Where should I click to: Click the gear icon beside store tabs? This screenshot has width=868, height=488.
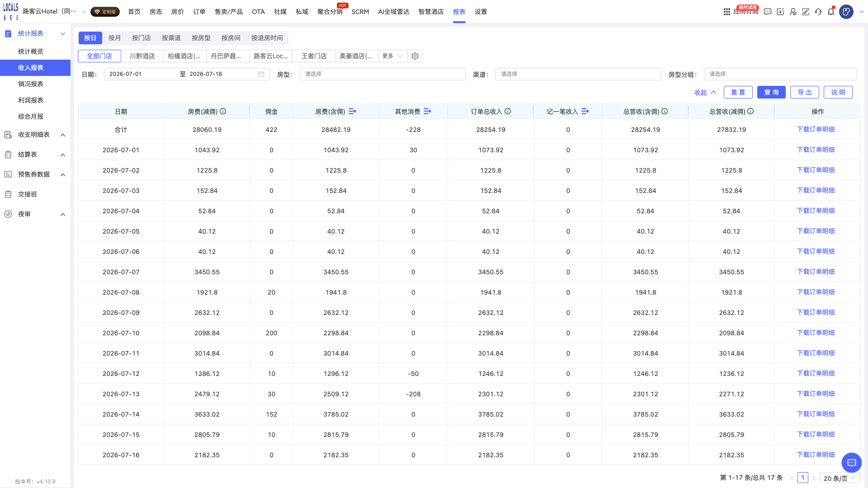coord(415,56)
